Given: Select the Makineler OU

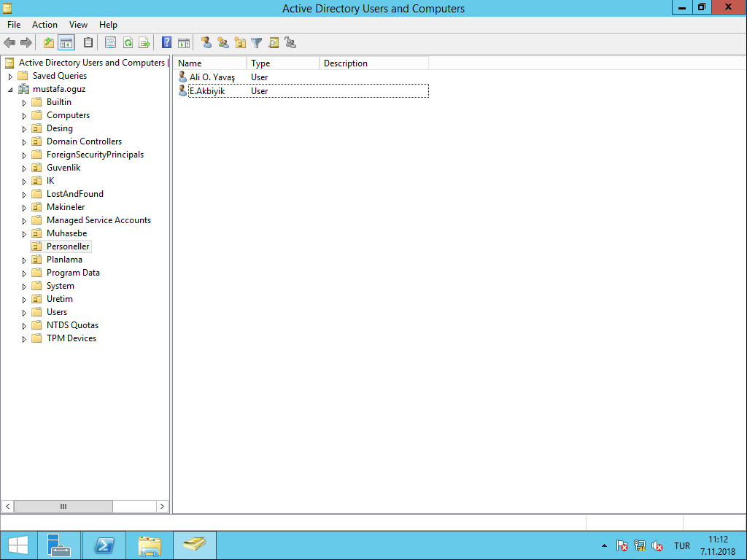Looking at the screenshot, I should 66,207.
